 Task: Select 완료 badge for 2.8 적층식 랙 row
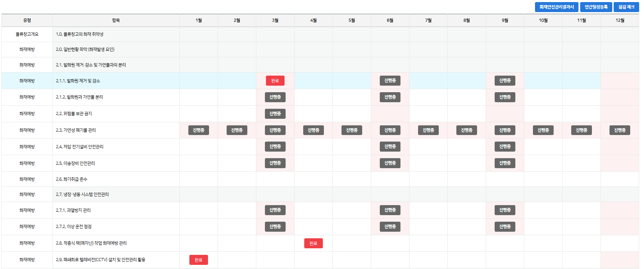[313, 243]
